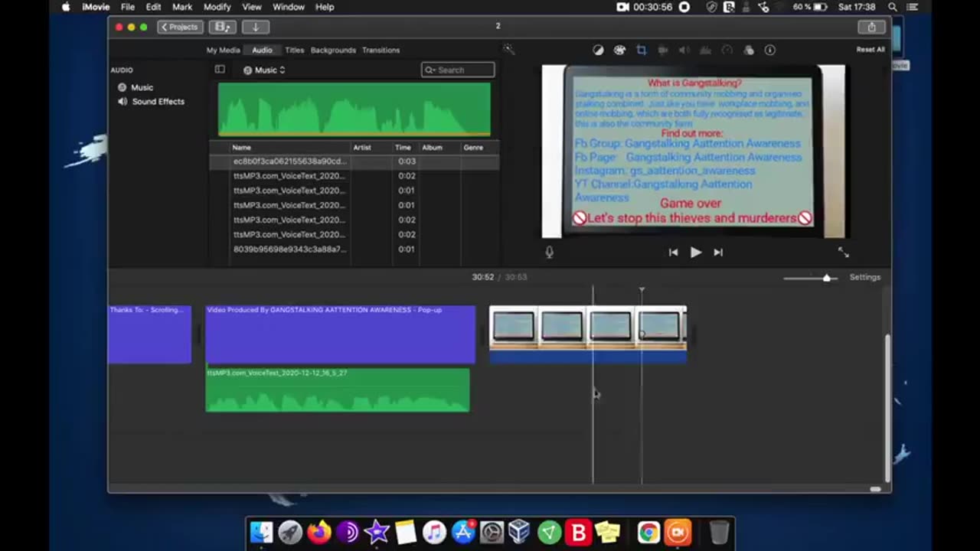Screen dimensions: 980x551
Task: Skip to previous clip
Action: click(673, 252)
